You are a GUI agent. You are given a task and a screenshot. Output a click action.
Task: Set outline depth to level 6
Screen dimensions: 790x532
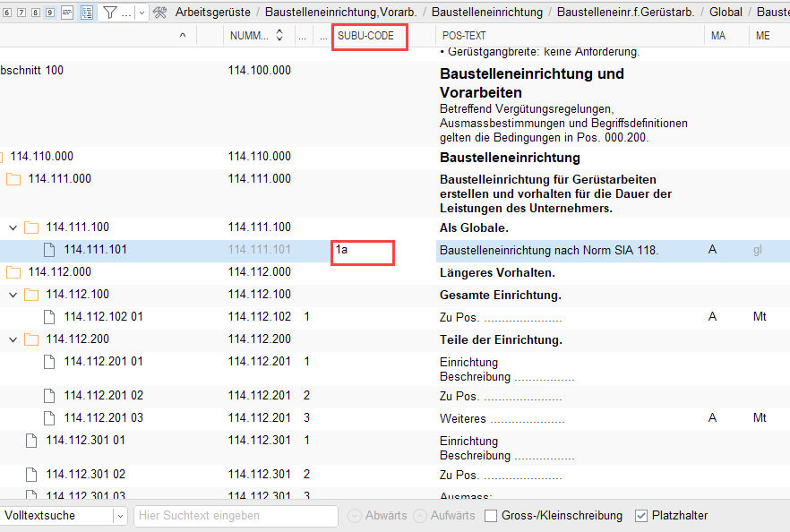click(7, 13)
